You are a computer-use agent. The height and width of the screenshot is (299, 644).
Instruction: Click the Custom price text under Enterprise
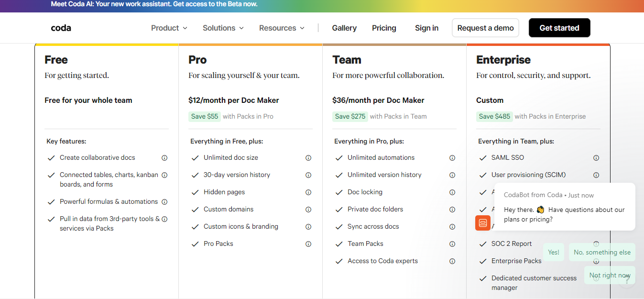coord(490,100)
